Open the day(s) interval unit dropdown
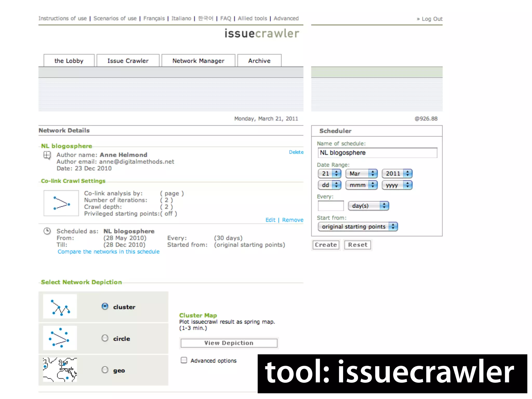The height and width of the screenshot is (399, 532). click(x=368, y=206)
